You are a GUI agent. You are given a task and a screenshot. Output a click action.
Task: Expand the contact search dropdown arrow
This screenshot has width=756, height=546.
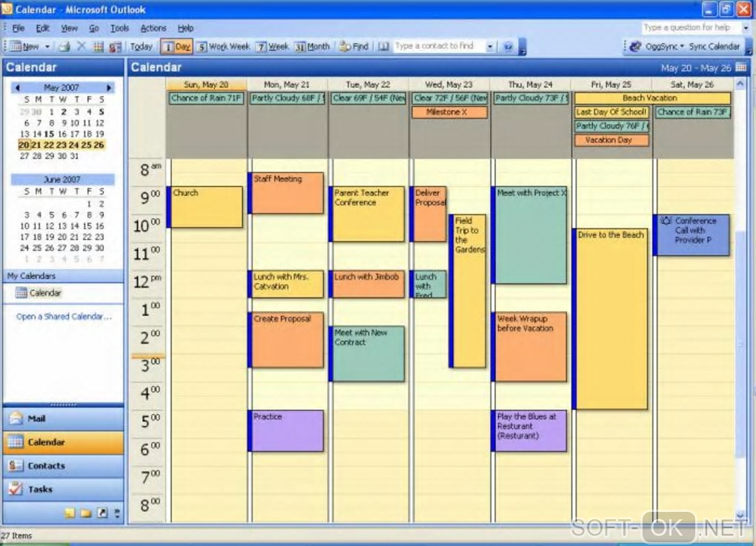tap(490, 46)
